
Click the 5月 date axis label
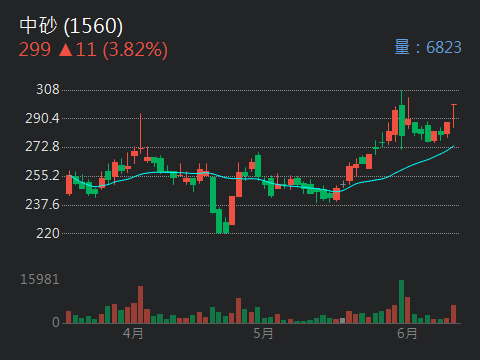(263, 333)
